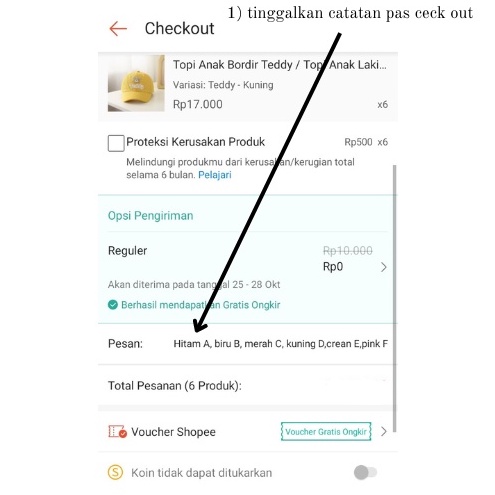Tick the Proteksi Kerusakan Produk checkbox
Image resolution: width=495 pixels, height=495 pixels.
tap(116, 143)
